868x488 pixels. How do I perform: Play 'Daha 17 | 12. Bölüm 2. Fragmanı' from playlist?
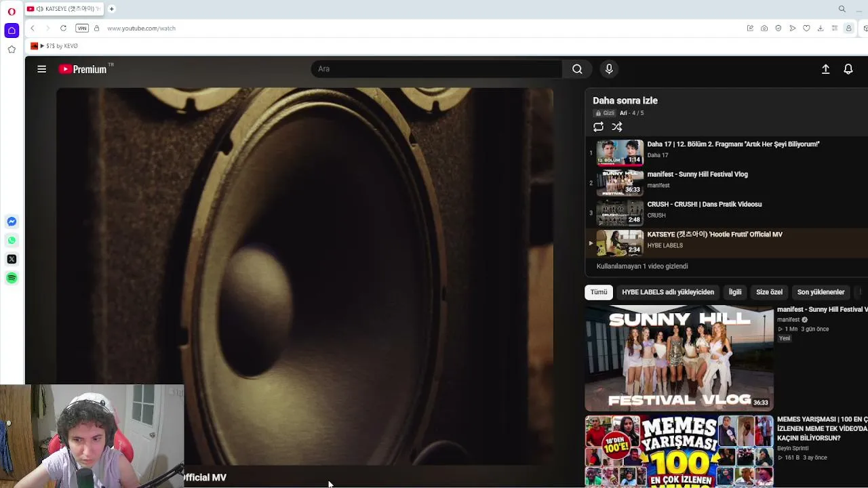click(726, 152)
